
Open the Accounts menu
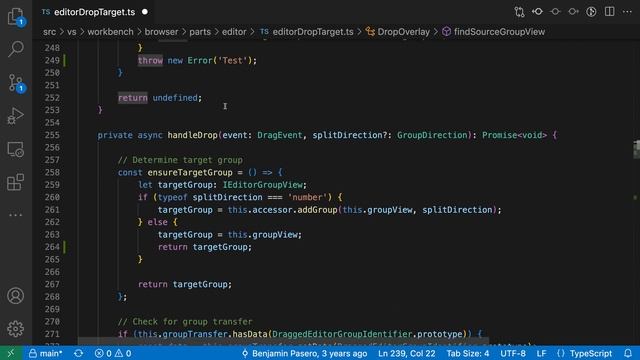tap(16, 296)
